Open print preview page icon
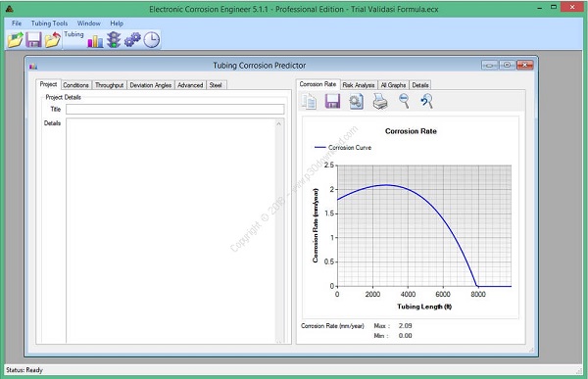Screen dimensions: 588x379 pos(356,102)
